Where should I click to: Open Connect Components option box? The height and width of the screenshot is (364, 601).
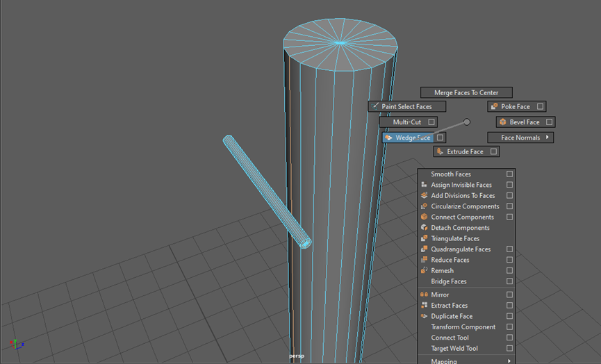pyautogui.click(x=509, y=217)
